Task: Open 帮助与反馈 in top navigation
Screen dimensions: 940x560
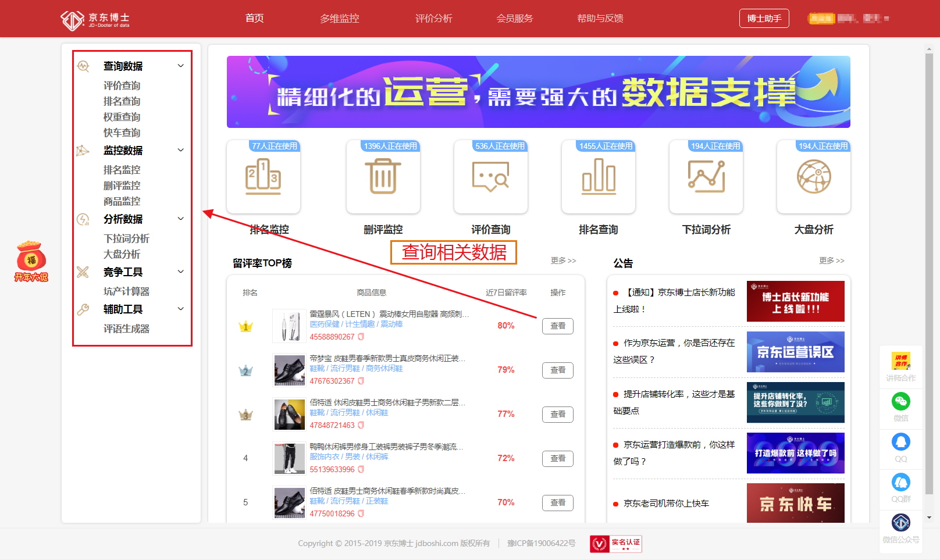Action: pos(600,19)
